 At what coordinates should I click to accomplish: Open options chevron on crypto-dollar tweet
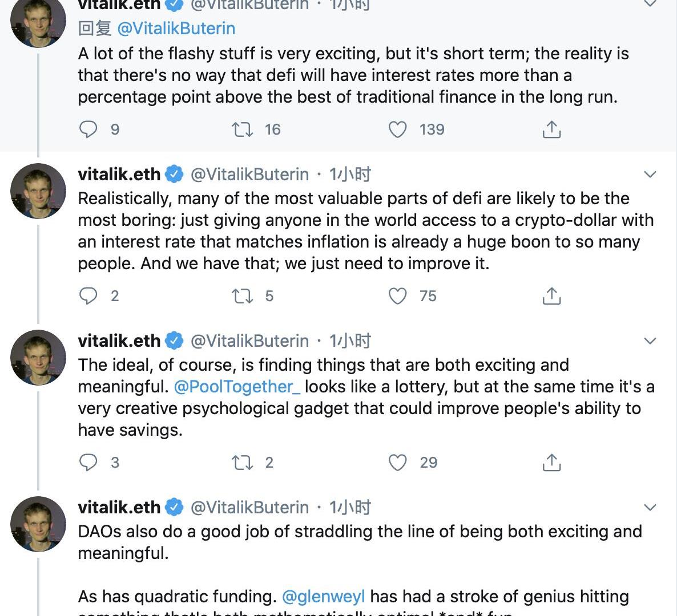650,174
